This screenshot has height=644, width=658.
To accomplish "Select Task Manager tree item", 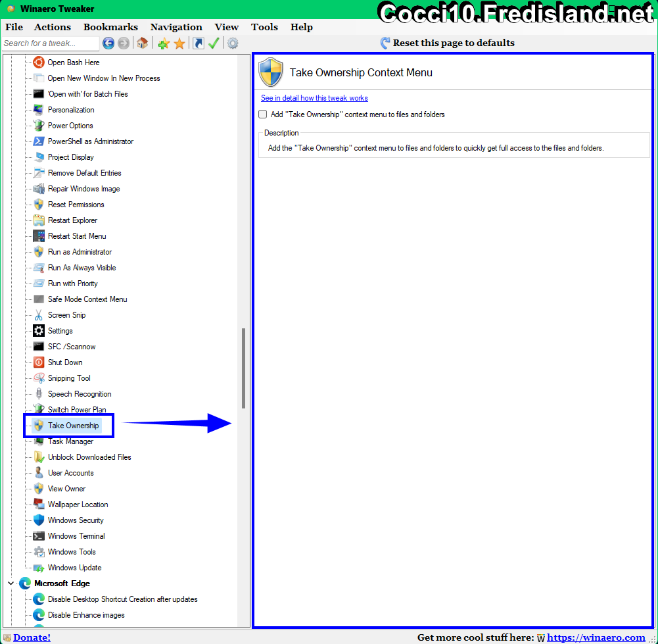I will 70,441.
